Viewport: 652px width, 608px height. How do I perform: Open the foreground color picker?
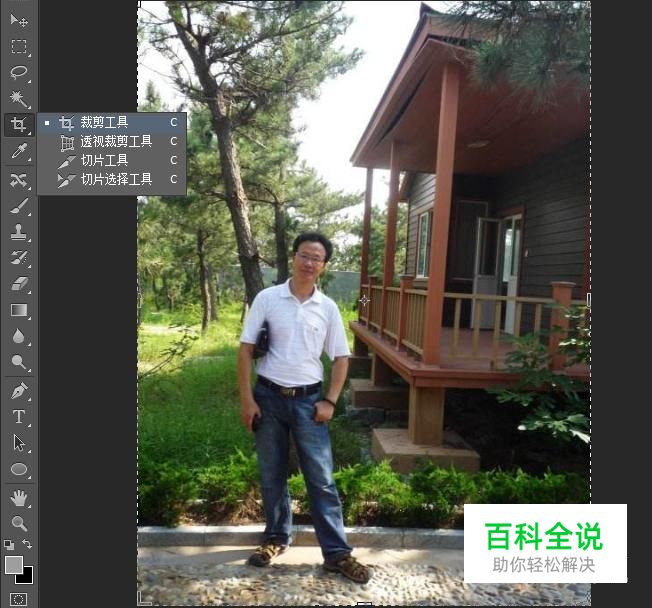click(13, 564)
